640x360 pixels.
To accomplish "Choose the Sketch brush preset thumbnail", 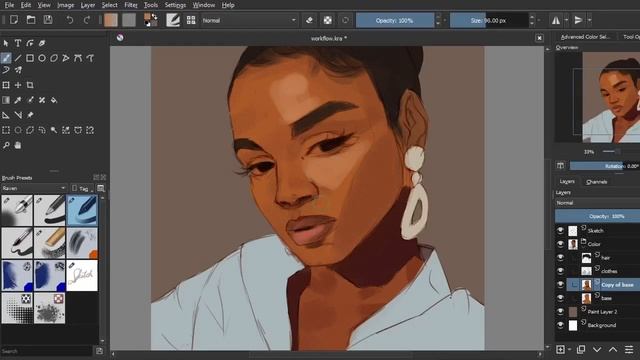I will [82, 276].
